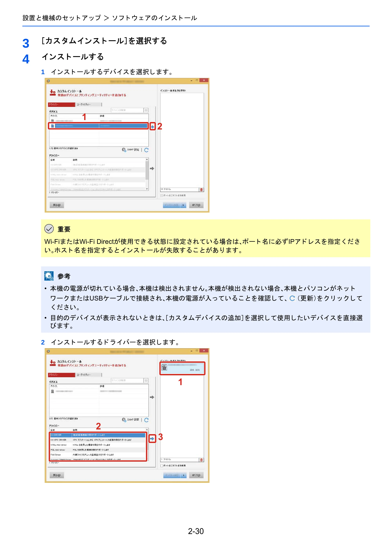Click driver list scroll-down arrow in upper dialog
Image resolution: width=392 pixels, height=555 pixels.
click(147, 189)
